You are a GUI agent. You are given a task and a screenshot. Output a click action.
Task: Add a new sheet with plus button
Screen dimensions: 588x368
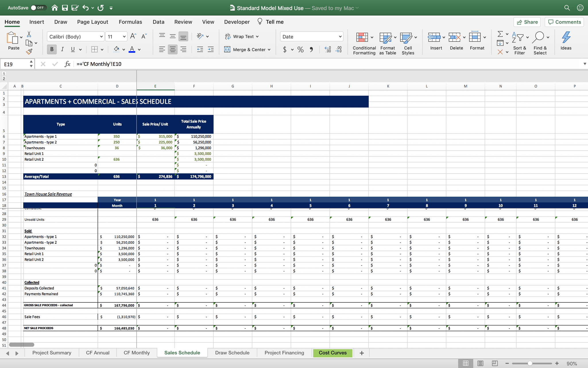pyautogui.click(x=362, y=353)
